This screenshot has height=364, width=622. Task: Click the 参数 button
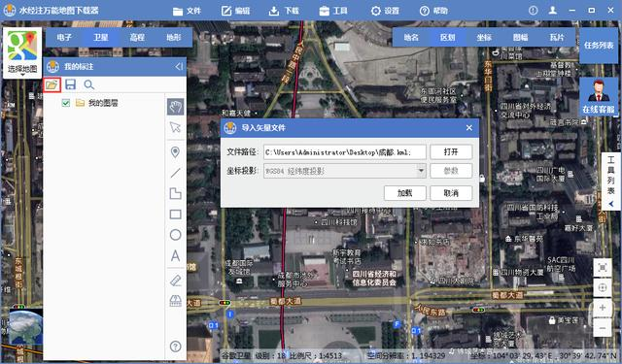[x=451, y=171]
